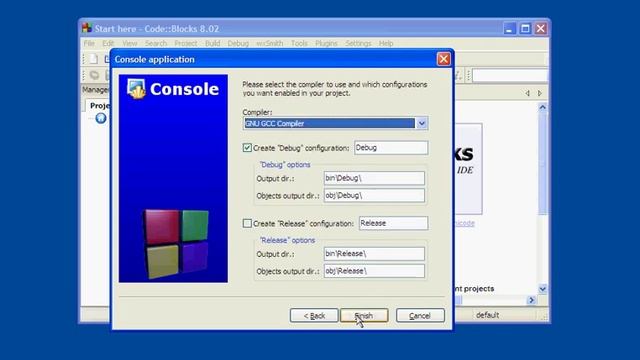Open the Tools menu in Code::Blocks
Image resolution: width=640 pixels, height=360 pixels.
pyautogui.click(x=299, y=43)
